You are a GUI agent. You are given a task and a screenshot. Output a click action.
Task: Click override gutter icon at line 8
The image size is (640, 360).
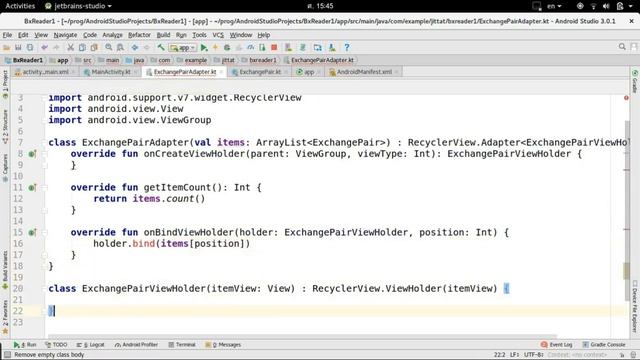32,154
